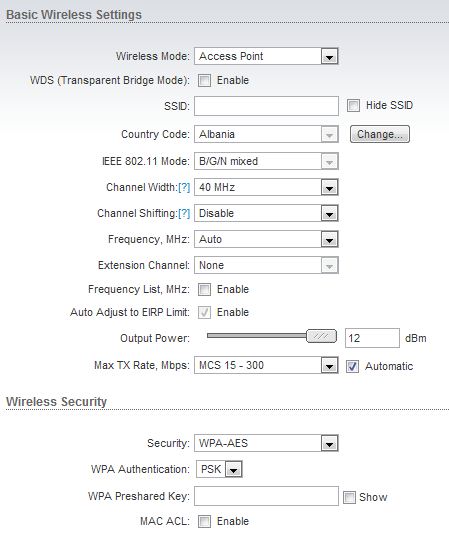Open the Security type dropdown
The height and width of the screenshot is (540, 449).
click(x=266, y=443)
